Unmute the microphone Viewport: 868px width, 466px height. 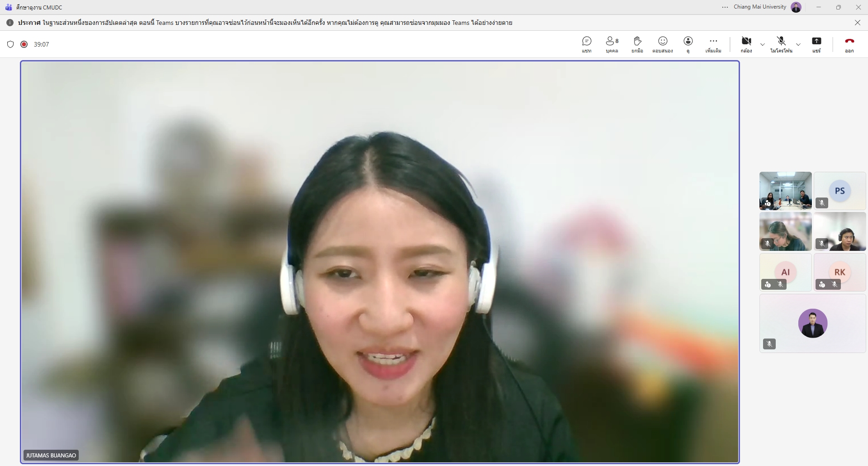[781, 44]
